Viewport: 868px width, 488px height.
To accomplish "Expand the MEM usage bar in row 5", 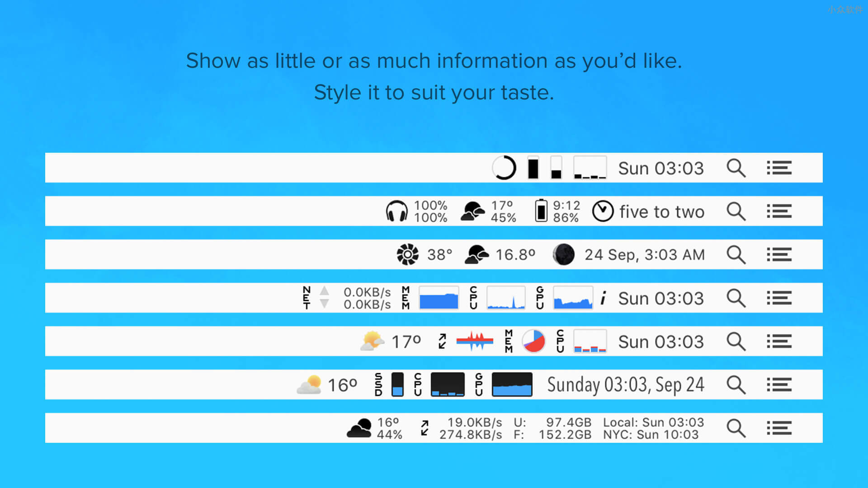I will (533, 342).
